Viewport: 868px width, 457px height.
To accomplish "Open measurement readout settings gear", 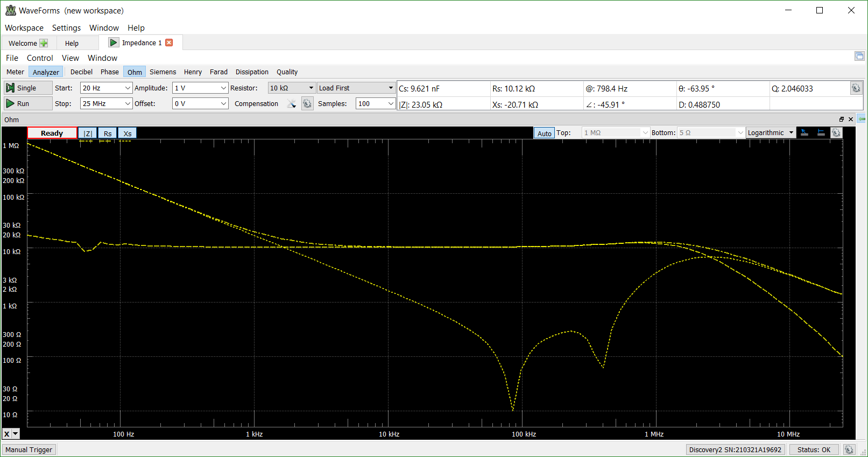I will [856, 88].
